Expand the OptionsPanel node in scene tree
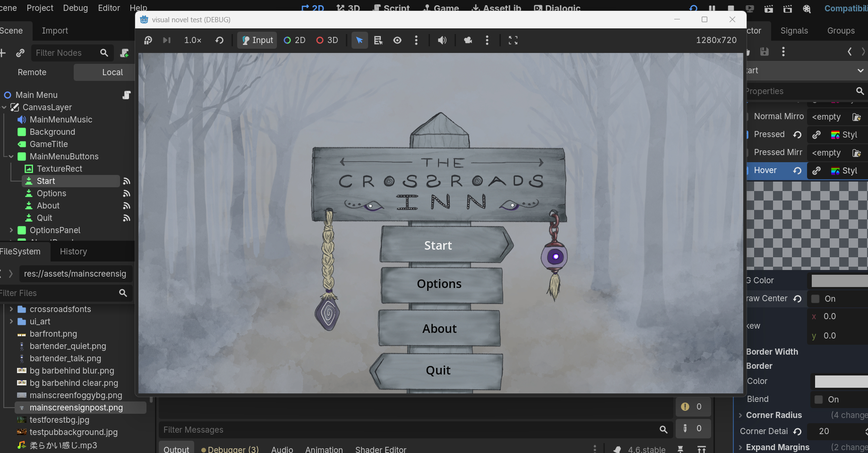The height and width of the screenshot is (453, 868). tap(11, 230)
